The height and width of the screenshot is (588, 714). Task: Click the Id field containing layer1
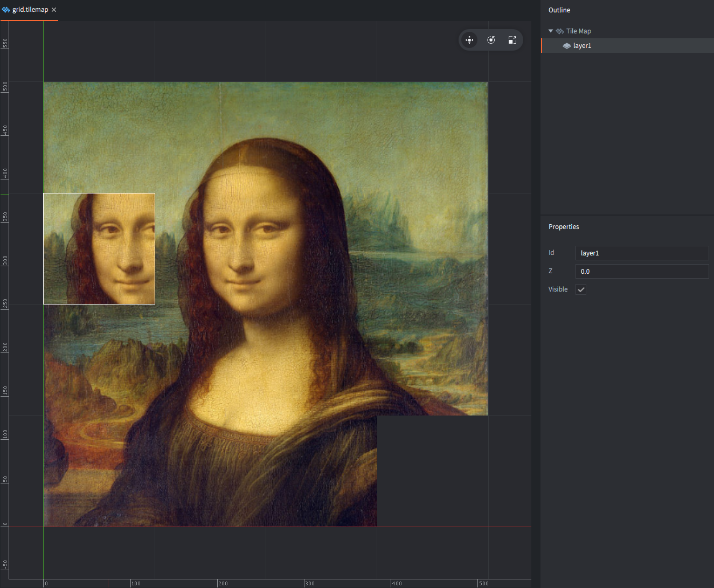pyautogui.click(x=641, y=253)
